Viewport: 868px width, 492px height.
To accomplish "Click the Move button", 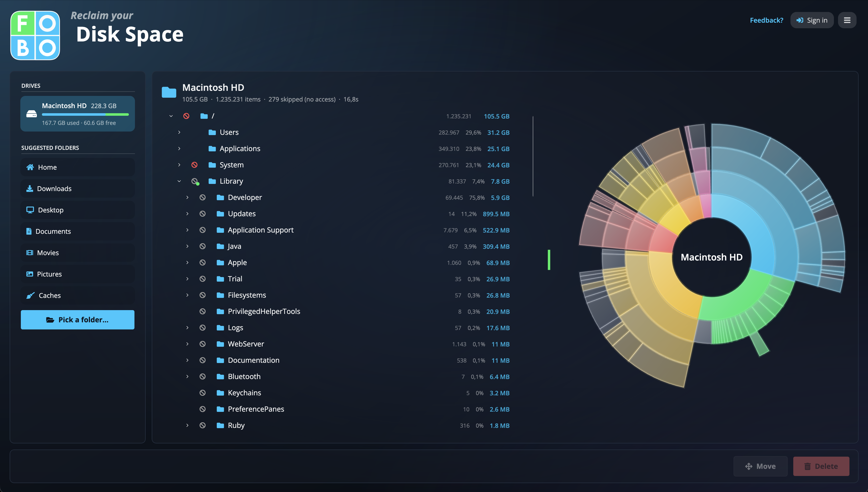I will [760, 466].
